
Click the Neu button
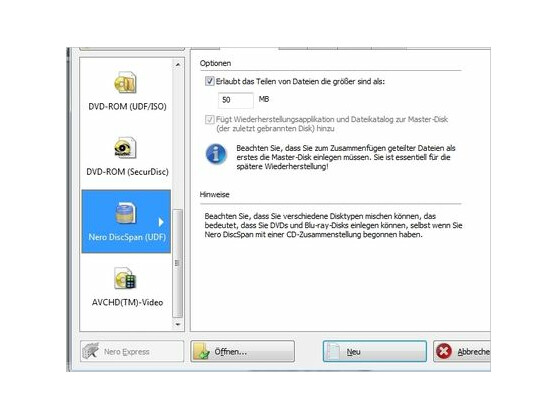[x=375, y=352]
